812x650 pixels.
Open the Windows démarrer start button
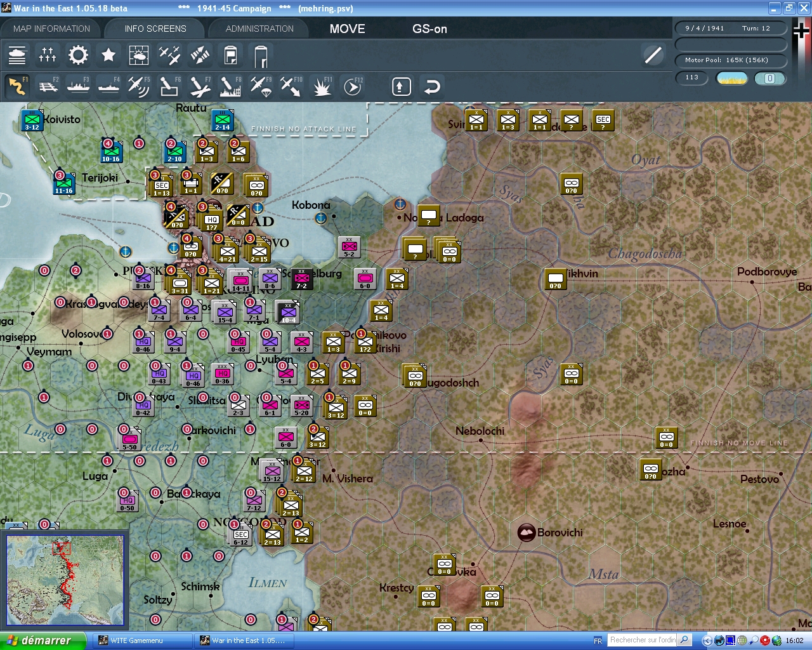(43, 640)
